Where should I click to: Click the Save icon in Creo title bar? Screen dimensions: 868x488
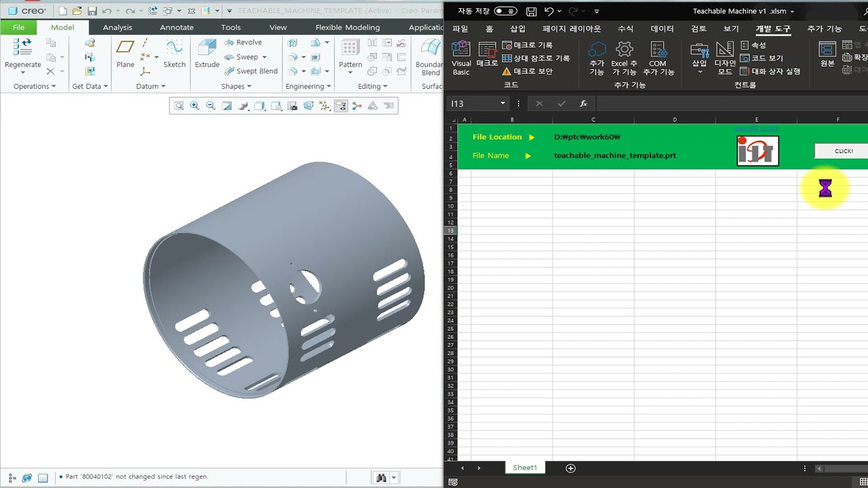click(x=92, y=11)
